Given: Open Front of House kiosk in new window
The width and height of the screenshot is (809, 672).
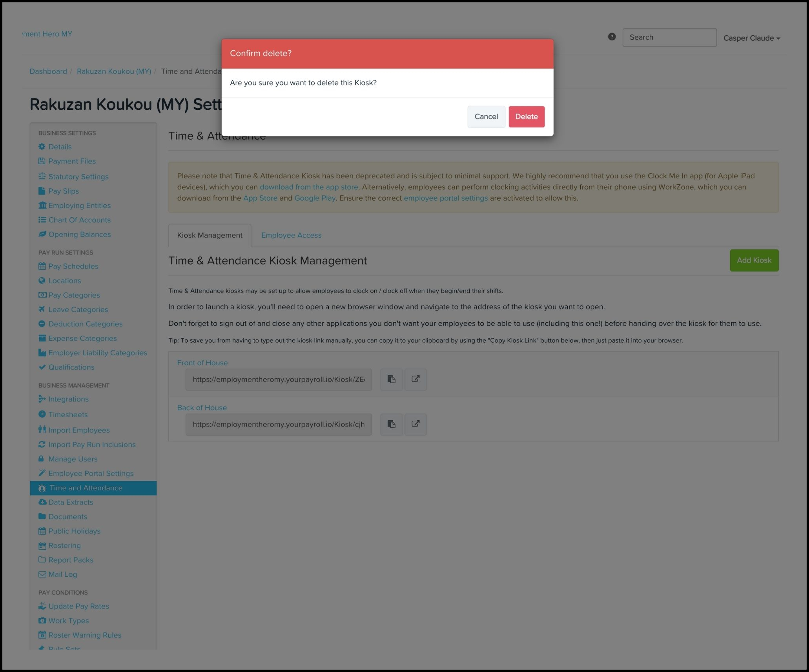Looking at the screenshot, I should [x=415, y=379].
